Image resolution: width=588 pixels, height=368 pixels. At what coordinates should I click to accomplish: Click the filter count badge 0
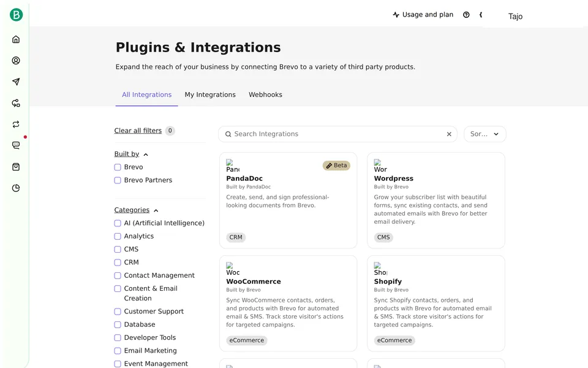pos(170,131)
